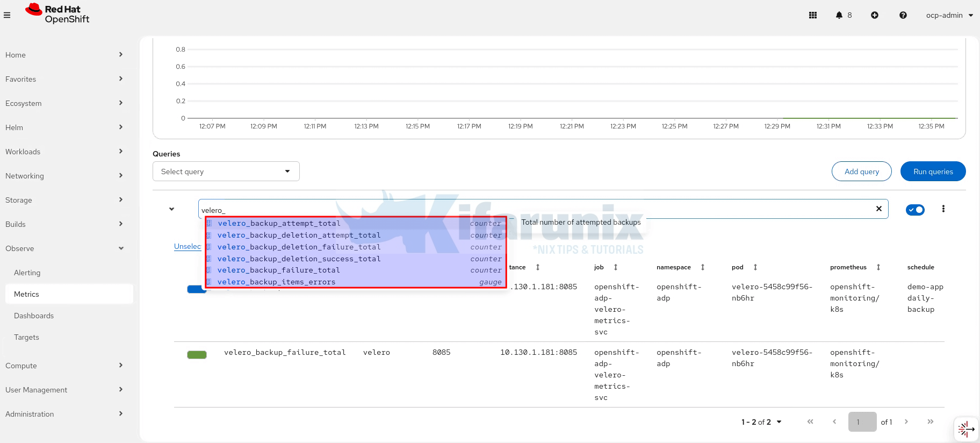This screenshot has width=980, height=443.
Task: Sort by the namespace column
Action: coord(703,267)
